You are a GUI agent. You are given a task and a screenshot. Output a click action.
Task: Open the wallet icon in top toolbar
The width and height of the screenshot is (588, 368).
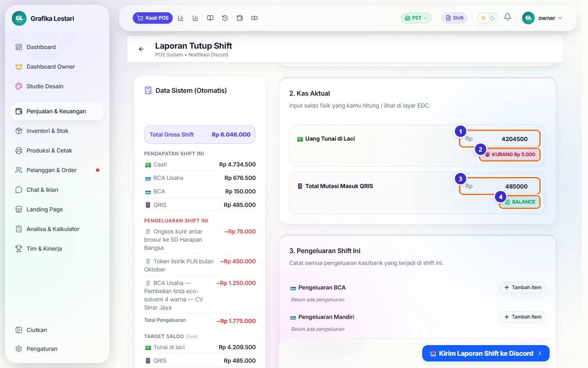click(x=240, y=18)
